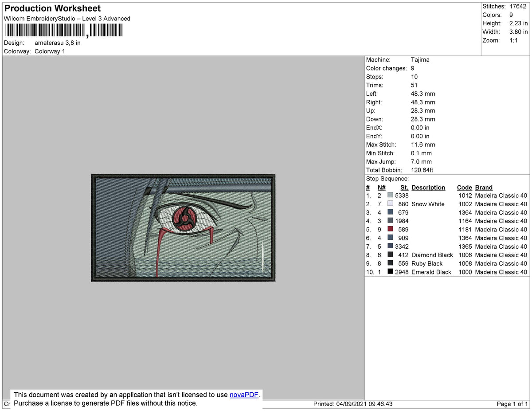Image resolution: width=532 pixels, height=411 pixels.
Task: Select the gray swatch for code 1012
Action: coord(390,196)
